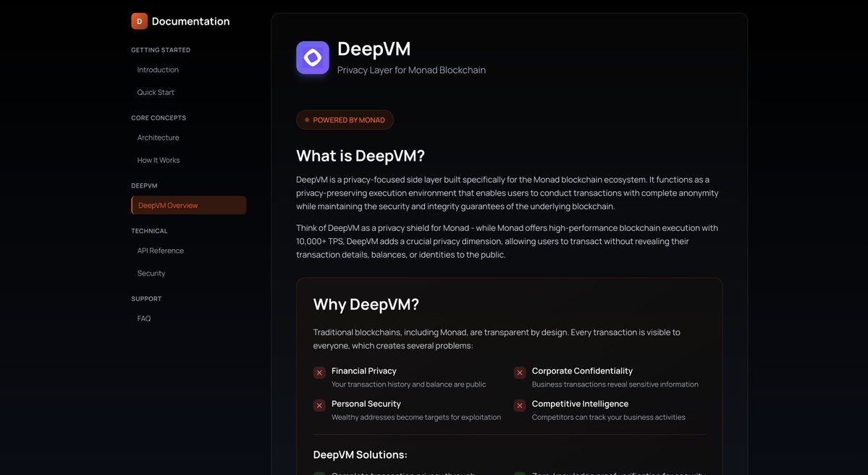Click the GETTING STARTED section label
The image size is (868, 475).
point(161,50)
